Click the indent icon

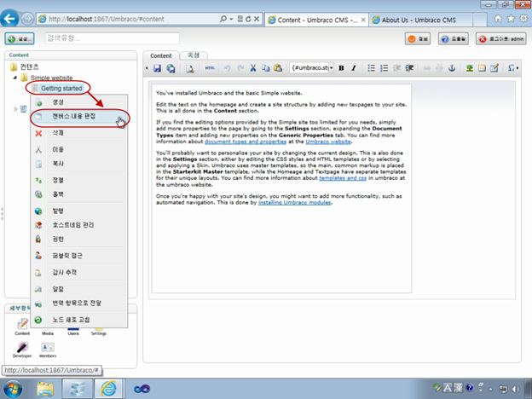[409, 68]
